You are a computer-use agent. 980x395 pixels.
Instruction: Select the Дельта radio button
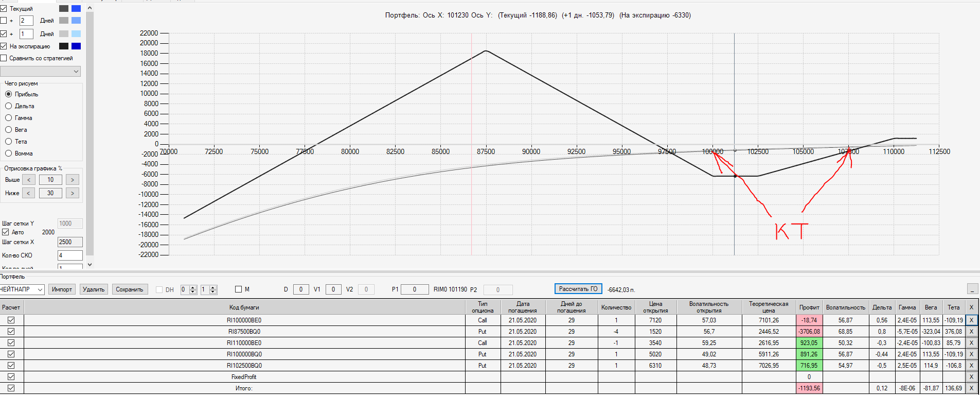pyautogui.click(x=8, y=106)
